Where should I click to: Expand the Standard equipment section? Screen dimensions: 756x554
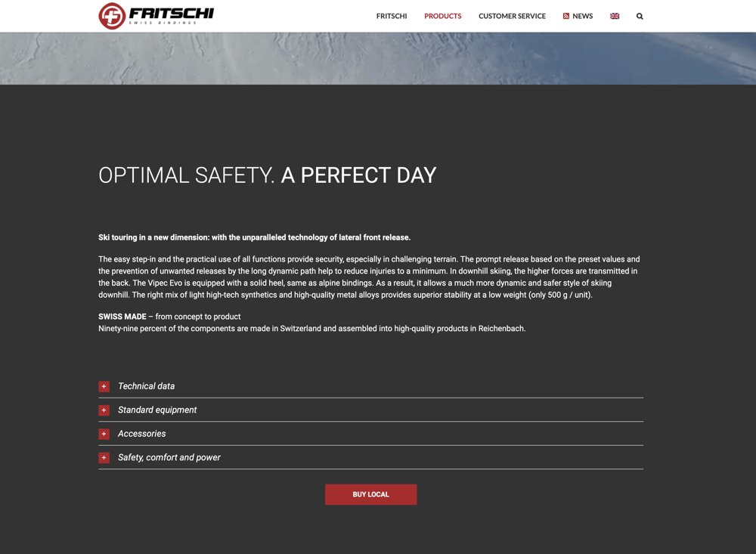[x=370, y=410]
